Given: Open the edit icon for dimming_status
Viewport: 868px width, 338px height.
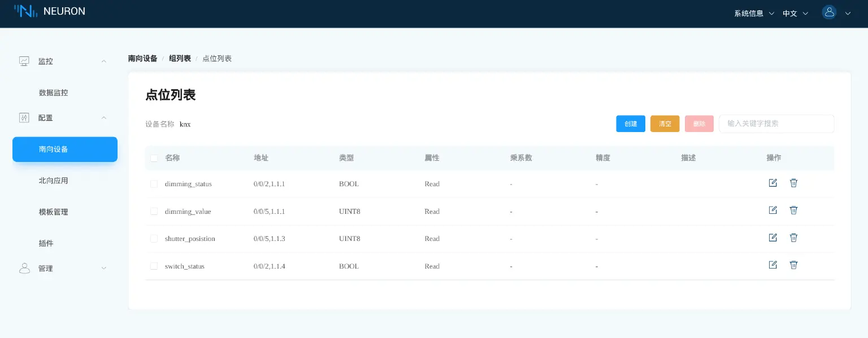Looking at the screenshot, I should click(772, 183).
